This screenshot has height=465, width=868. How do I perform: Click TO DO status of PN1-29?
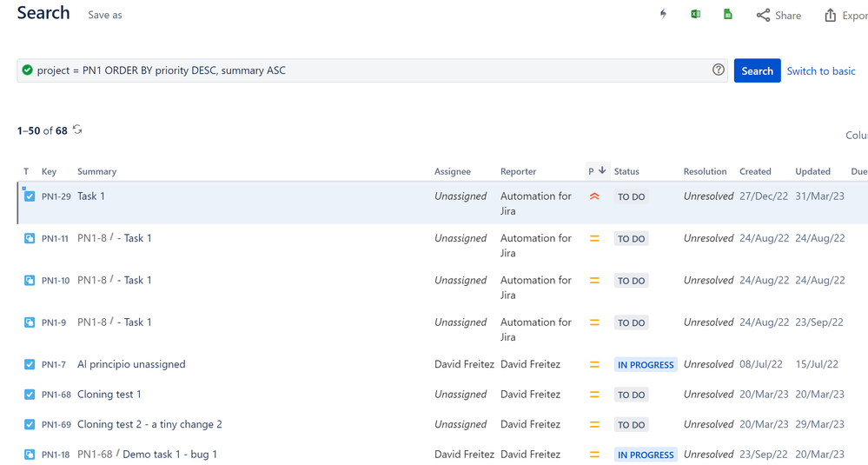click(x=631, y=196)
